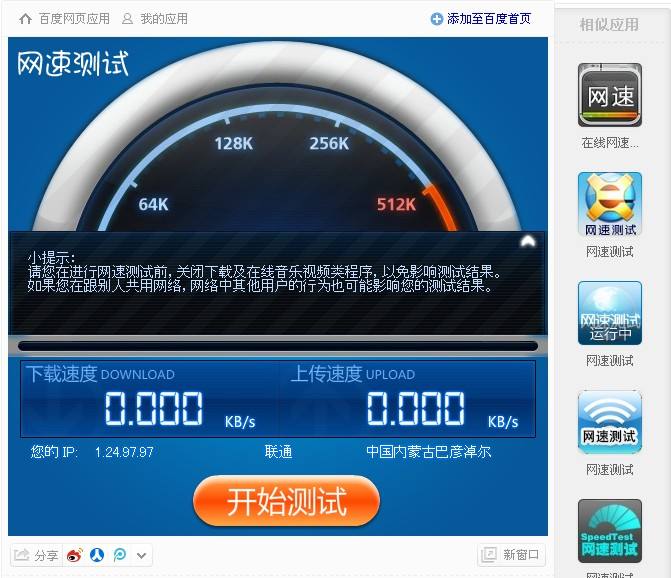Image resolution: width=671 pixels, height=578 pixels.
Task: Collapse the tip panel with the up arrow
Action: (528, 241)
